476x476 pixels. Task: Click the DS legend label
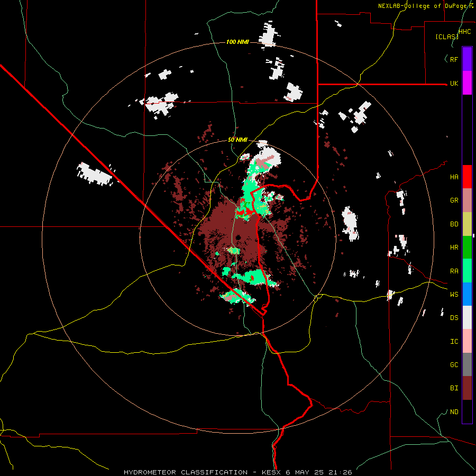click(454, 318)
